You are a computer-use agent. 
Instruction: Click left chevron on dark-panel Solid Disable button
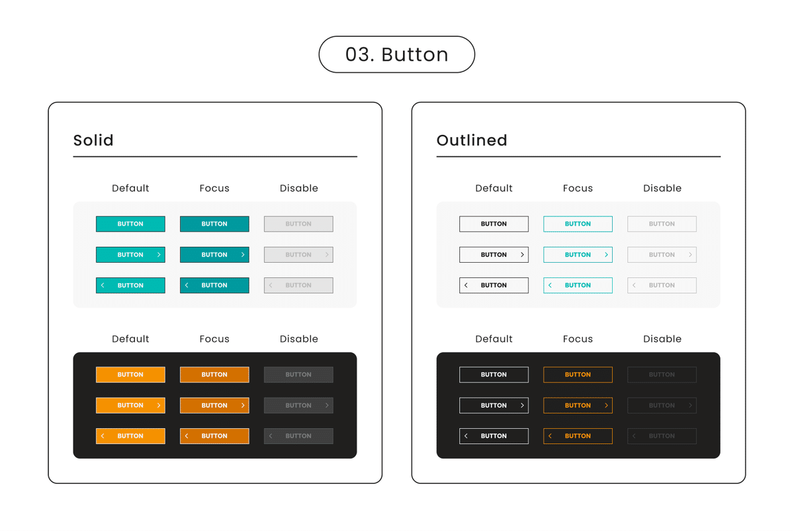pos(271,436)
